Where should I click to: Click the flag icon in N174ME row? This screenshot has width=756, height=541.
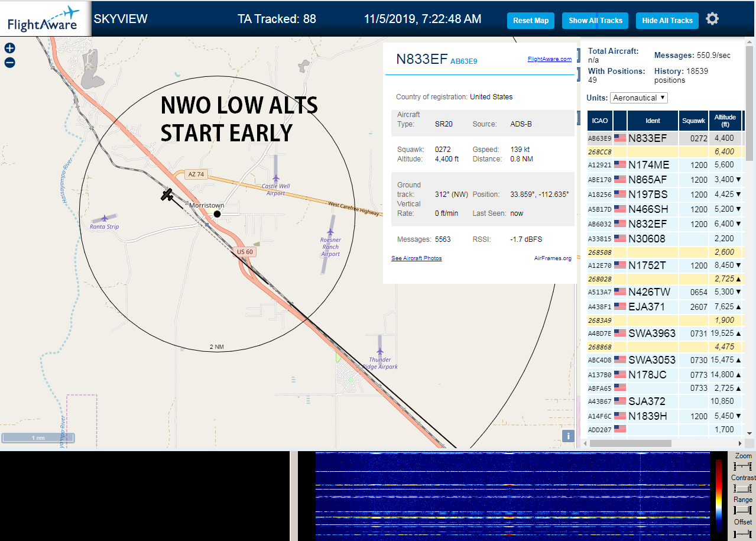tap(619, 165)
